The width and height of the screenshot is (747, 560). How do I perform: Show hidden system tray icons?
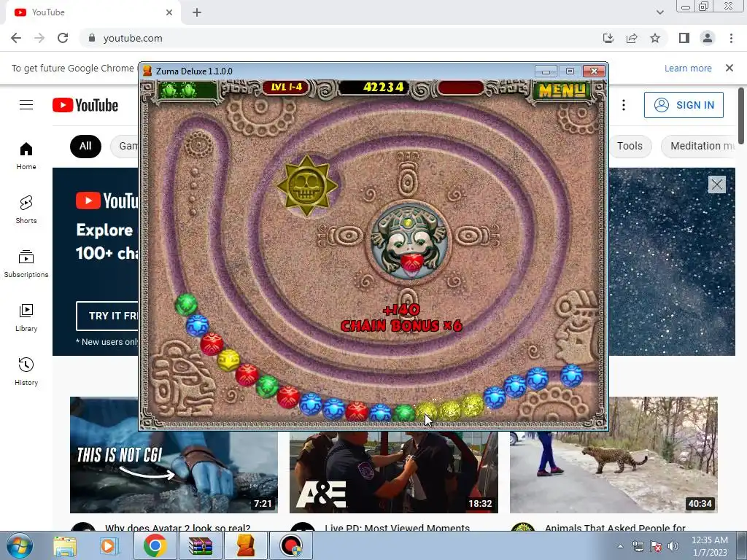tap(620, 546)
